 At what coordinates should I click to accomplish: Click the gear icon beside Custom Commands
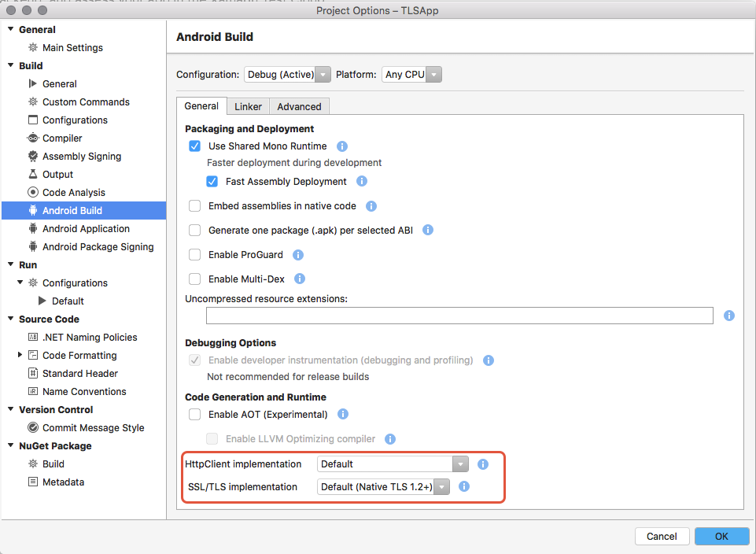click(33, 102)
